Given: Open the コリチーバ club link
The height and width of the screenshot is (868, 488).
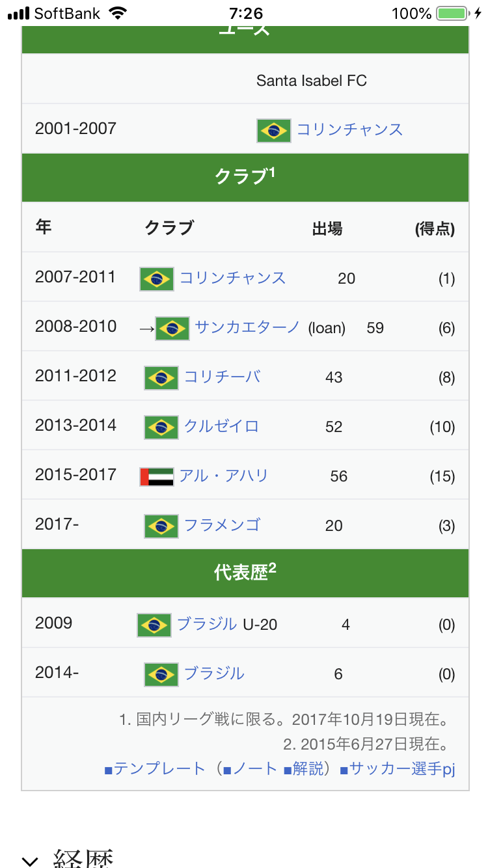Looking at the screenshot, I should [x=222, y=377].
